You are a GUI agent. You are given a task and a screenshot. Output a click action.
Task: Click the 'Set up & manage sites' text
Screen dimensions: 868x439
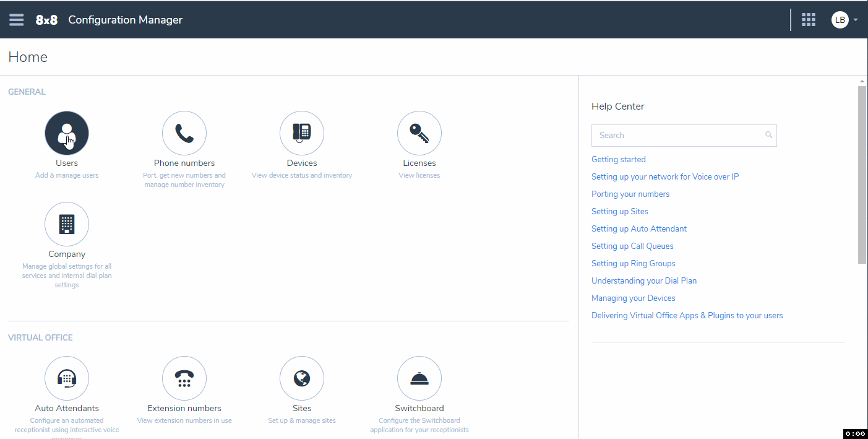coord(302,420)
